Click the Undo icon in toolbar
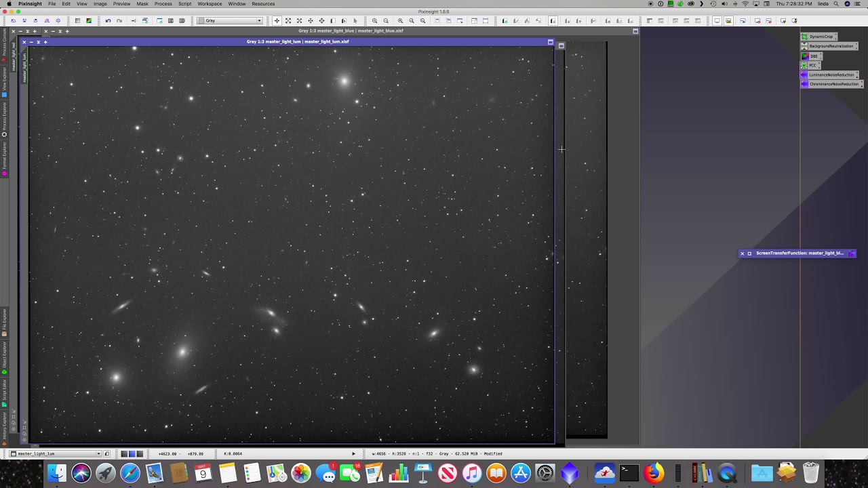 [x=108, y=20]
